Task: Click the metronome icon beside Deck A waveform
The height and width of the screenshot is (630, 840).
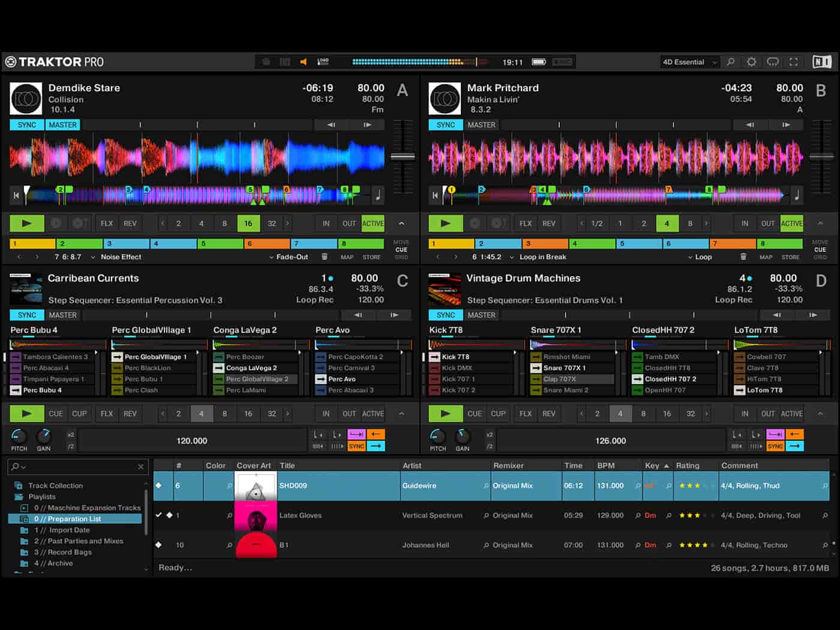Action: [377, 194]
